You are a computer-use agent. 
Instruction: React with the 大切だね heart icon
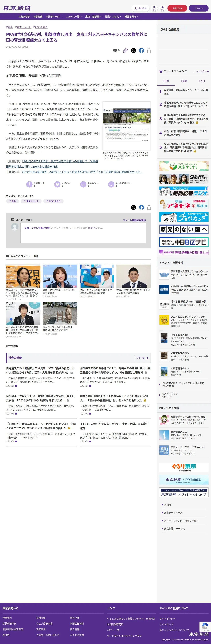point(57,184)
